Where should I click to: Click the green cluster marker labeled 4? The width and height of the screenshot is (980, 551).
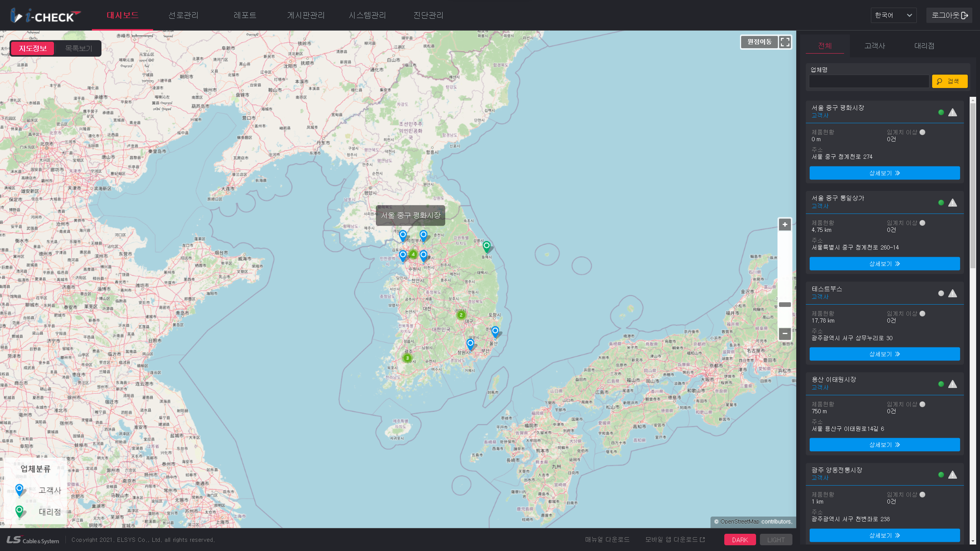(413, 254)
